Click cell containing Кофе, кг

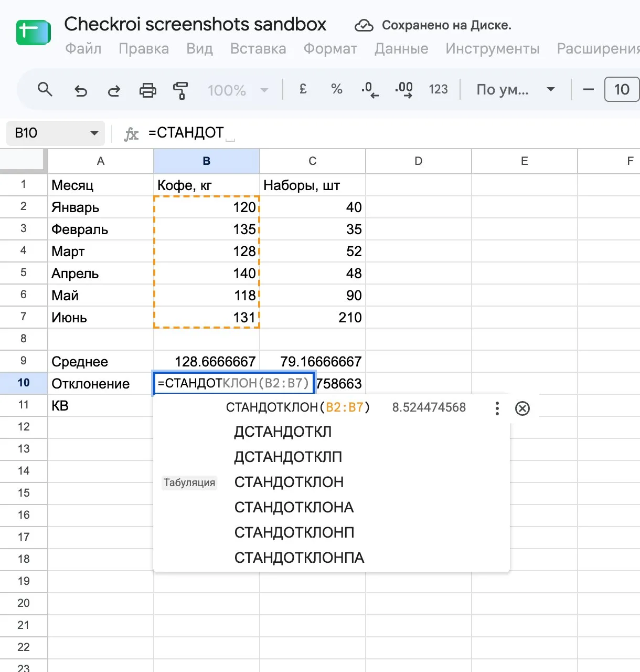(x=207, y=185)
